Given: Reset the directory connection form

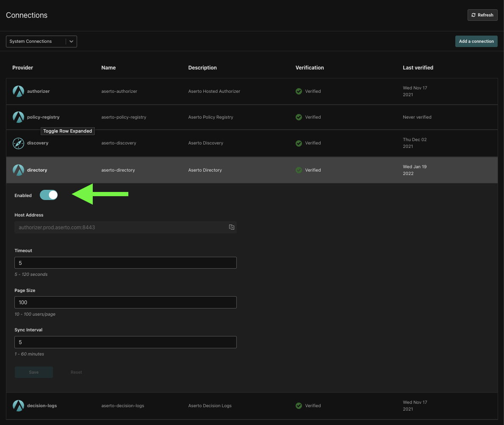Looking at the screenshot, I should pos(76,372).
